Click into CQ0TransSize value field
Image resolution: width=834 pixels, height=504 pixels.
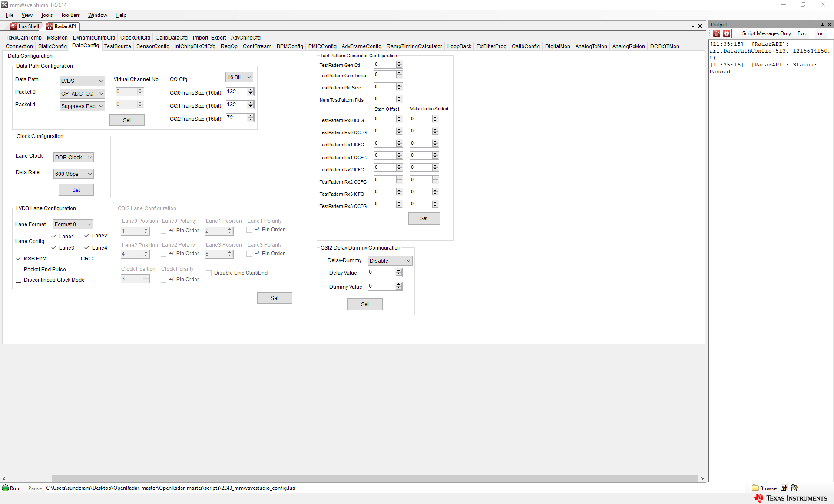pos(236,92)
